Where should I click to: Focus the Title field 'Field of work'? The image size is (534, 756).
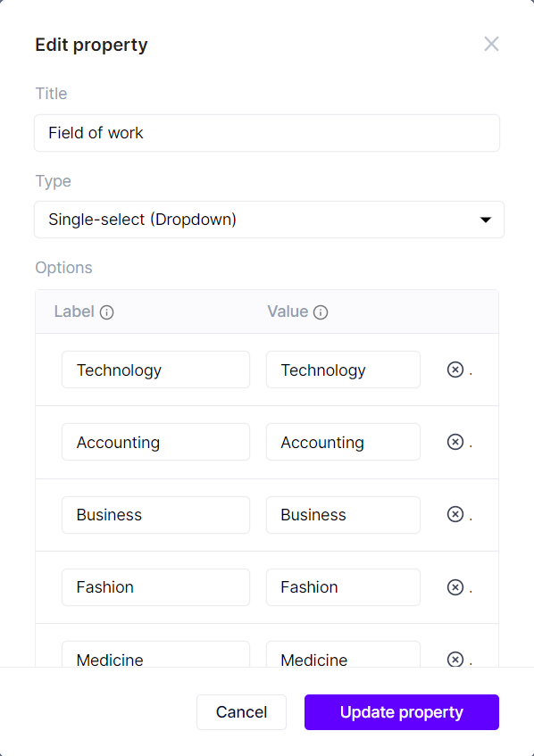pyautogui.click(x=267, y=133)
